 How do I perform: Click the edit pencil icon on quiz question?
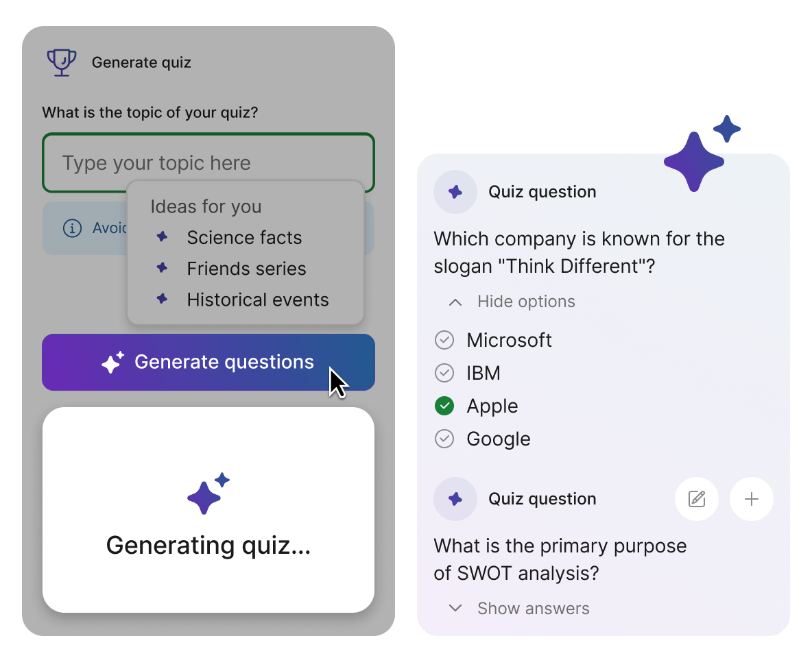(x=697, y=499)
